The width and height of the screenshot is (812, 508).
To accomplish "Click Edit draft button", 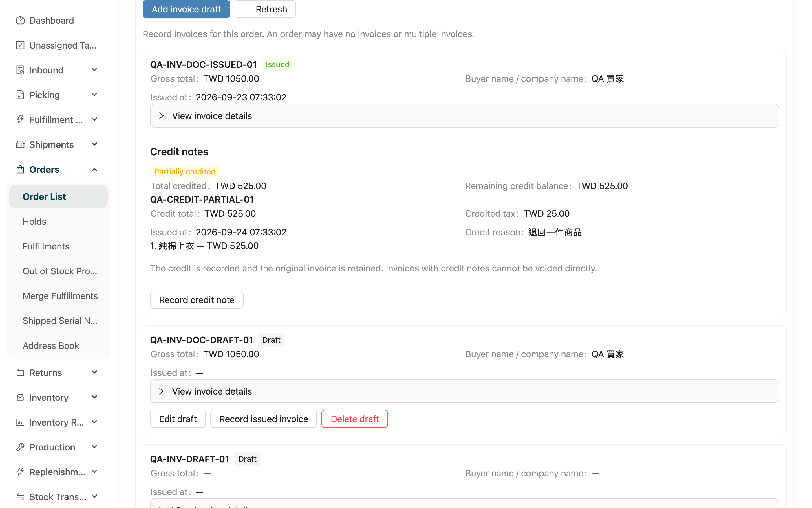I will point(178,419).
